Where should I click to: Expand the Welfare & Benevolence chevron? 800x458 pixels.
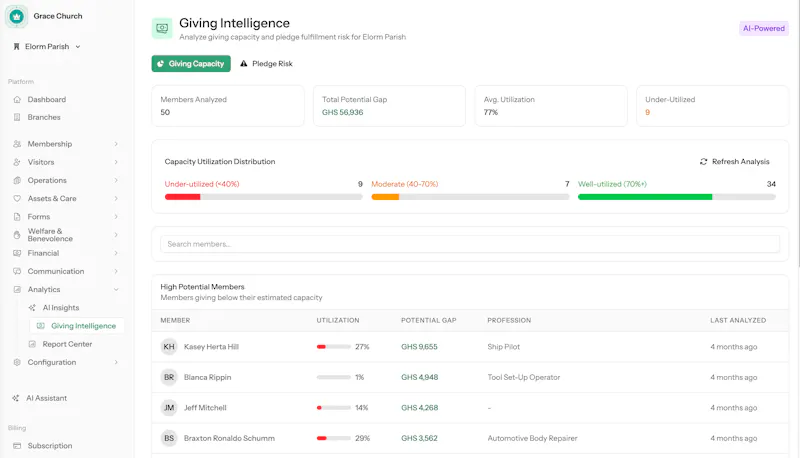tap(116, 235)
